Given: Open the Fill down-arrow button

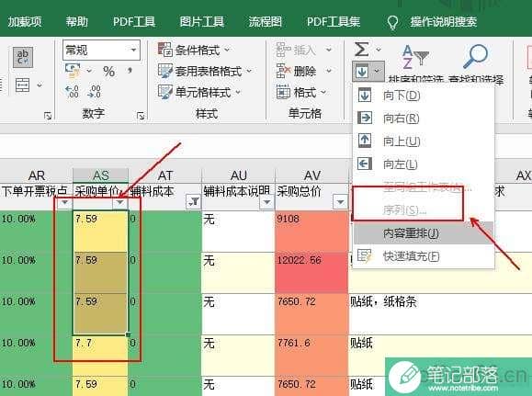Looking at the screenshot, I should point(368,72).
